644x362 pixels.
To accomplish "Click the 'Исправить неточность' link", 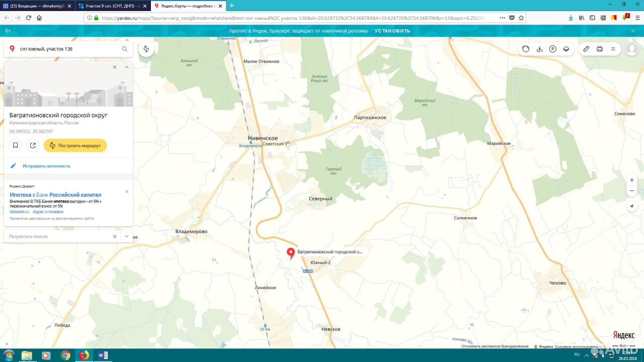I will [46, 166].
